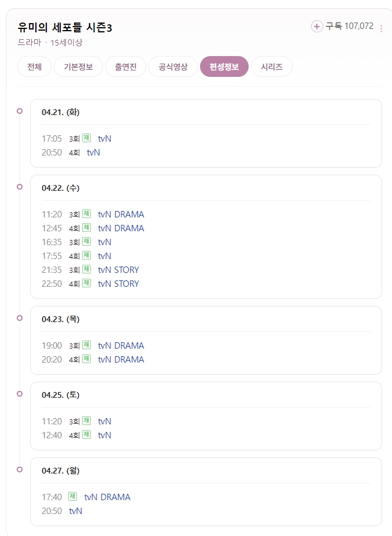Click the timeline dot for 04.23 (목)
The height and width of the screenshot is (536, 392).
[x=20, y=318]
